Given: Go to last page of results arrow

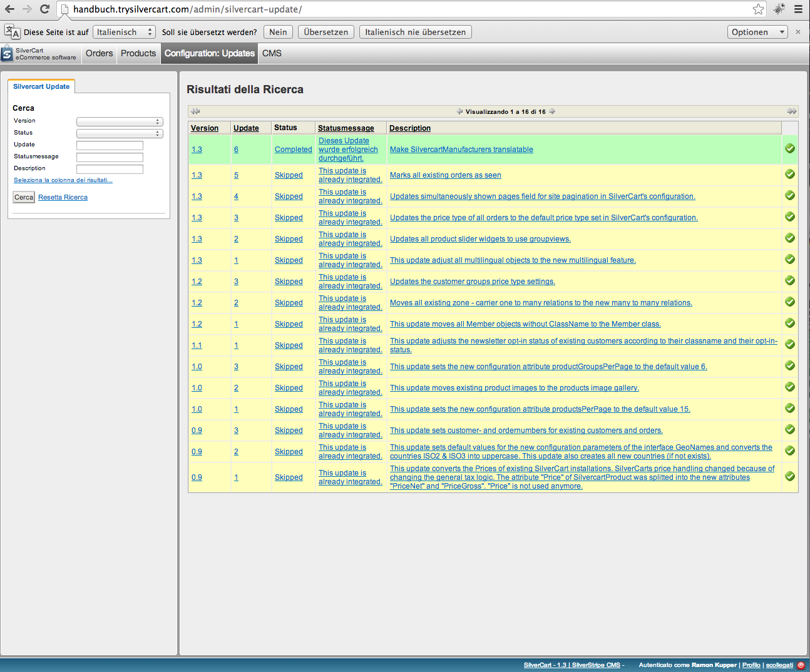Looking at the screenshot, I should [x=792, y=111].
